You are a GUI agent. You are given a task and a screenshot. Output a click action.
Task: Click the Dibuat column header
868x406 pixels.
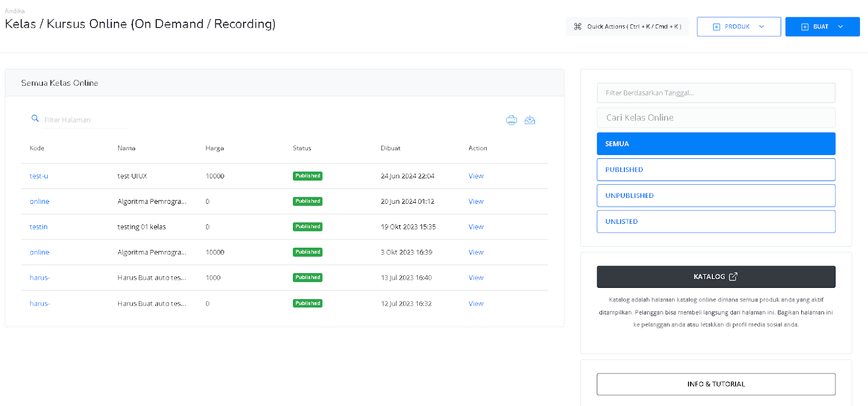[391, 148]
